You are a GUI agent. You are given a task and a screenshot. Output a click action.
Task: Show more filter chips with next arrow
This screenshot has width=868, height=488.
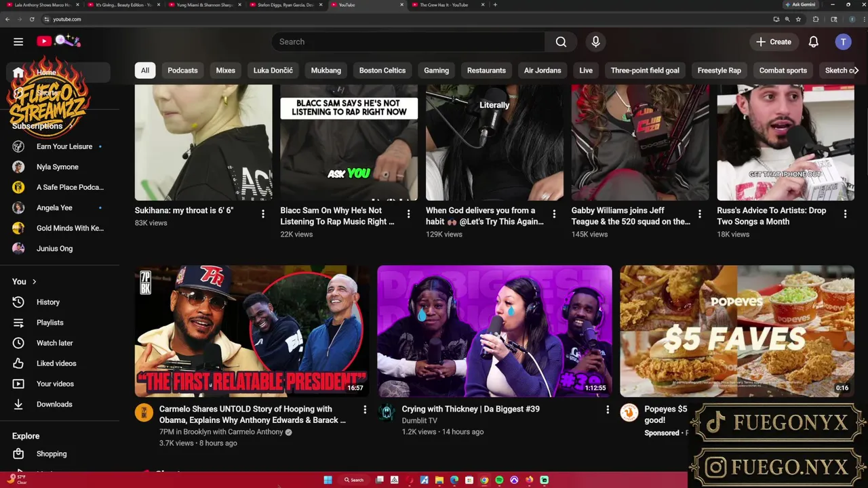pyautogui.click(x=856, y=70)
